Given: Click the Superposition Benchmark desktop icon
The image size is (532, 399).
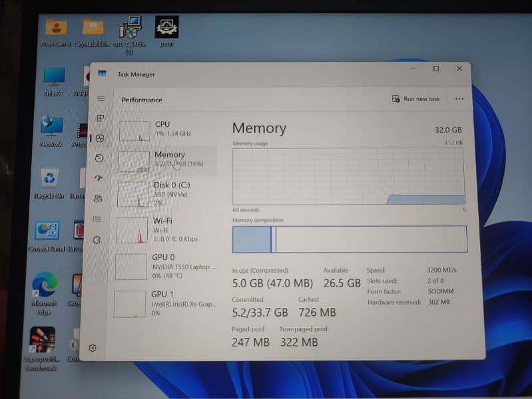Looking at the screenshot, I should click(x=42, y=349).
